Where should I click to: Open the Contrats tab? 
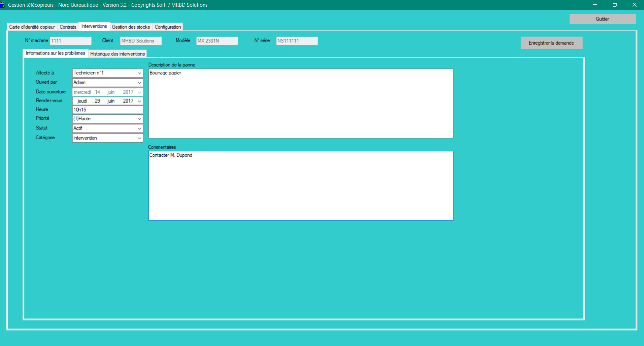[x=68, y=27]
